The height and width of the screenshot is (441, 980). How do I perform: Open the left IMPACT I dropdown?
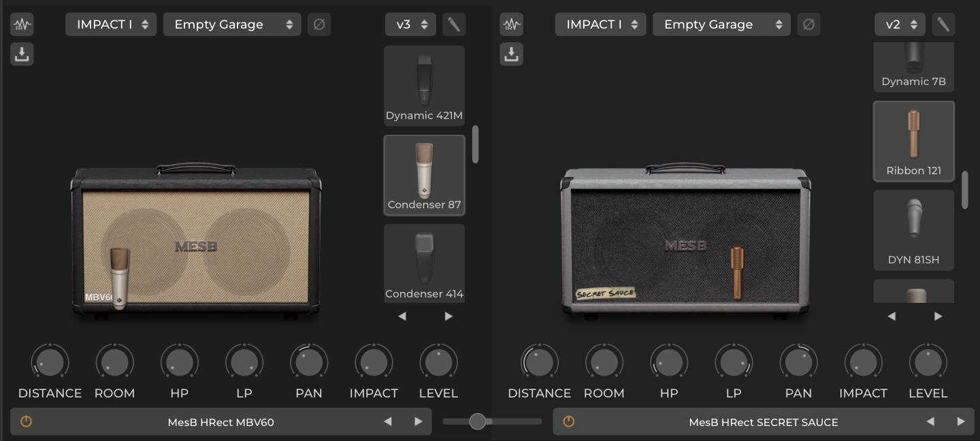coord(111,24)
